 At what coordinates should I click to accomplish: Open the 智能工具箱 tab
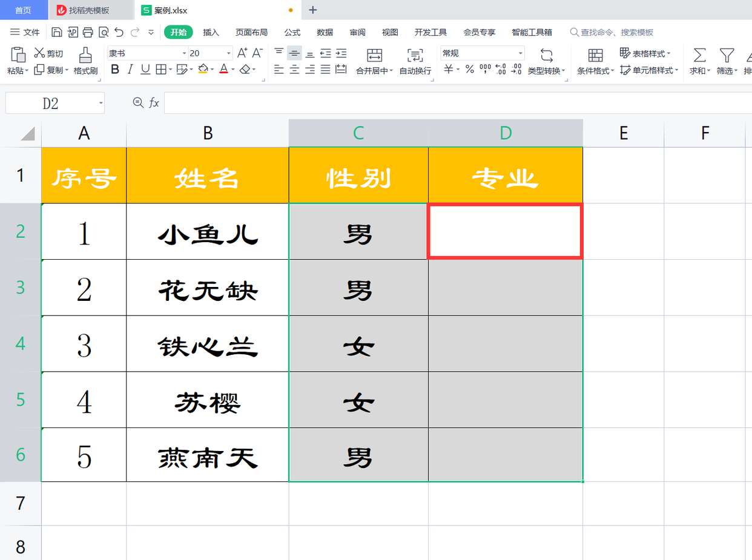tap(532, 32)
